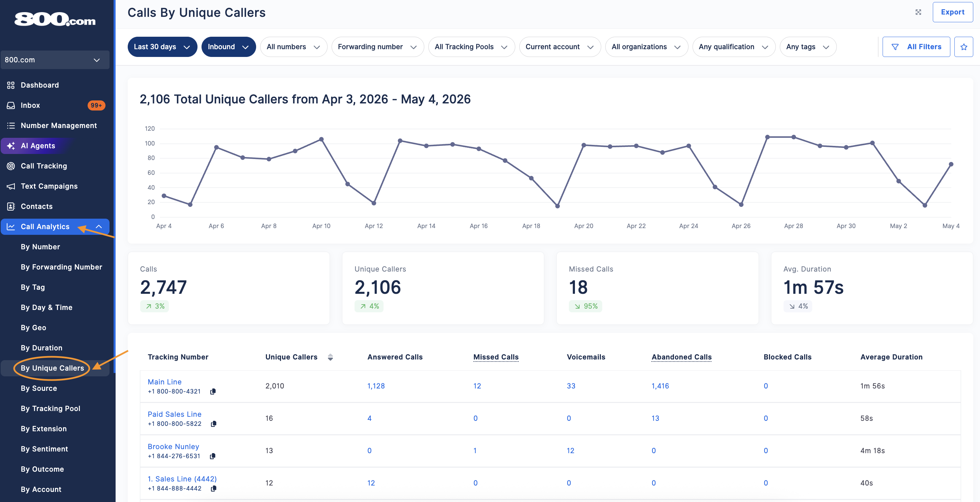Image resolution: width=980 pixels, height=502 pixels.
Task: Expand the Last 30 days date filter
Action: (162, 47)
